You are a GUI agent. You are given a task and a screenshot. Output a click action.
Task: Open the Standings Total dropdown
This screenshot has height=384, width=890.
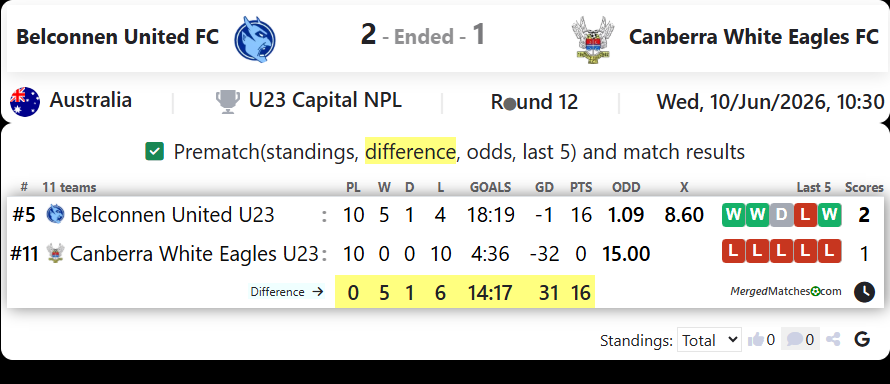point(709,340)
